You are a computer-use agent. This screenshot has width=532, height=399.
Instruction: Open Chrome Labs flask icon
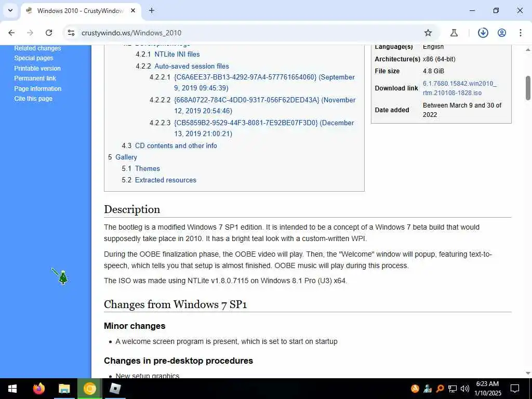tap(454, 33)
